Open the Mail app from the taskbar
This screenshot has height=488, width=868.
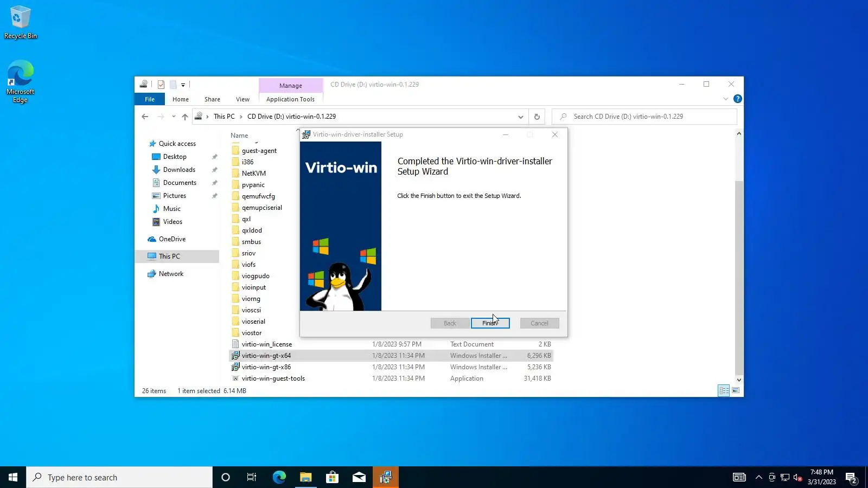coord(359,477)
